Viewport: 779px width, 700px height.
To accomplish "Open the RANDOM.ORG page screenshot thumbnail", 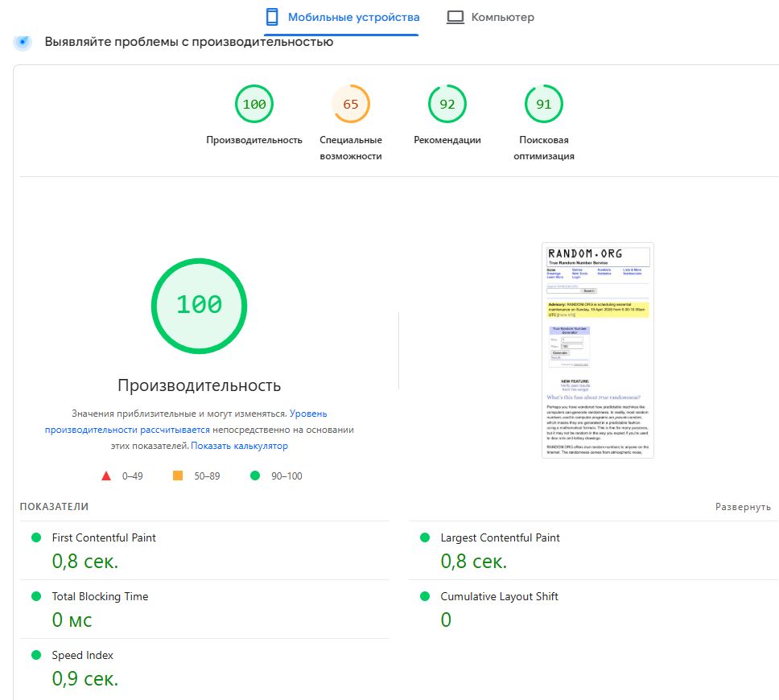I will (598, 350).
